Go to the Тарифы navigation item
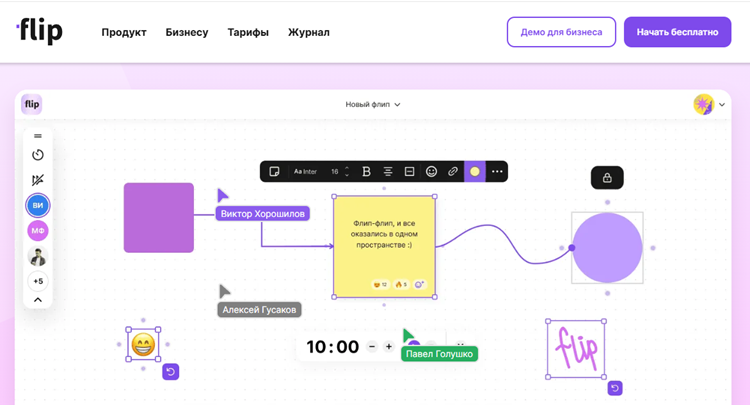 248,32
